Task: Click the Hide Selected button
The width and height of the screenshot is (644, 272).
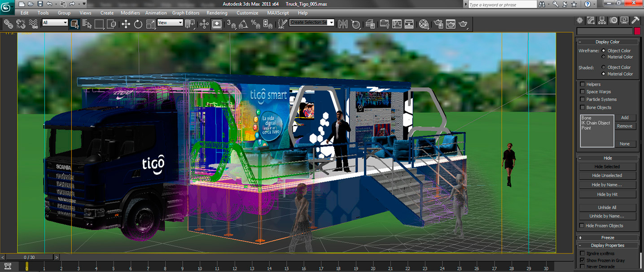Action: point(607,167)
